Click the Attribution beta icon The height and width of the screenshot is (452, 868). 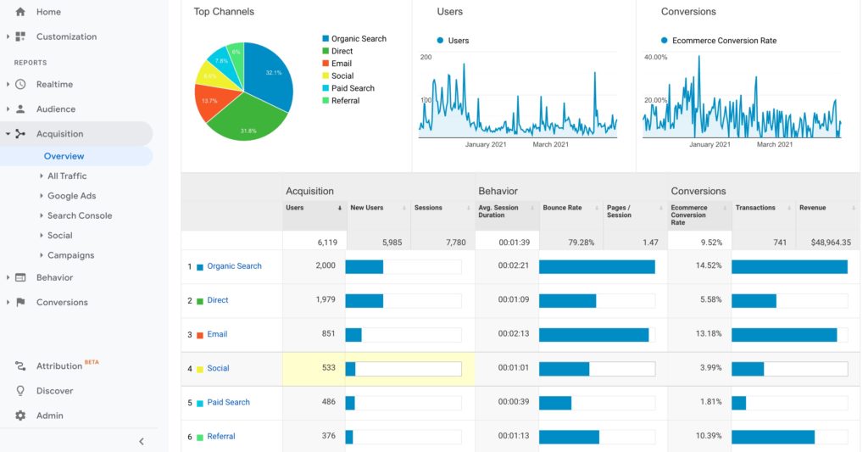(20, 366)
